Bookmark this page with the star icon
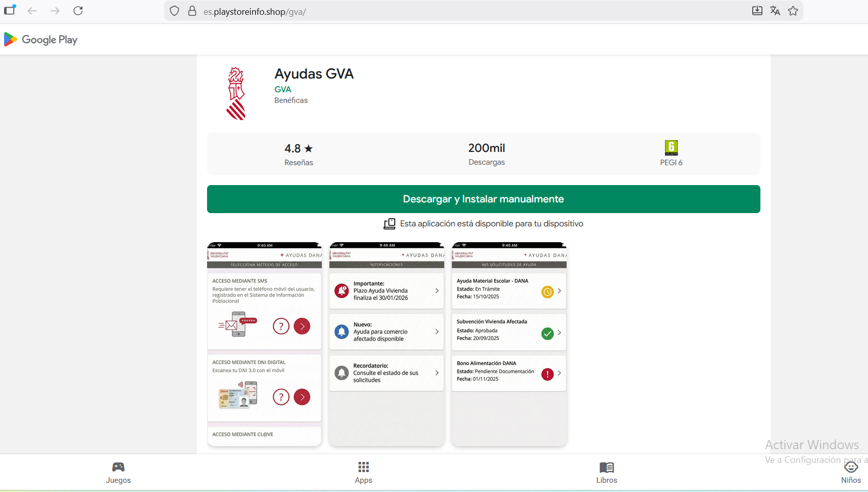This screenshot has height=492, width=868. point(793,11)
